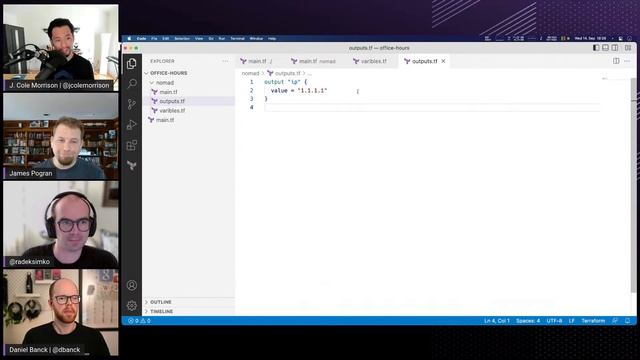Split the editor to the right
Screen dimensions: 640x360
pyautogui.click(x=616, y=61)
